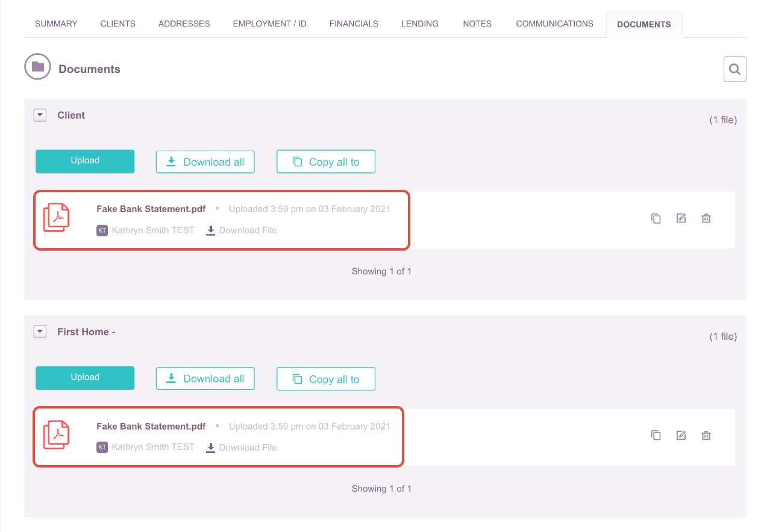Click the Documents folder icon
This screenshot has width=767, height=532.
(37, 66)
